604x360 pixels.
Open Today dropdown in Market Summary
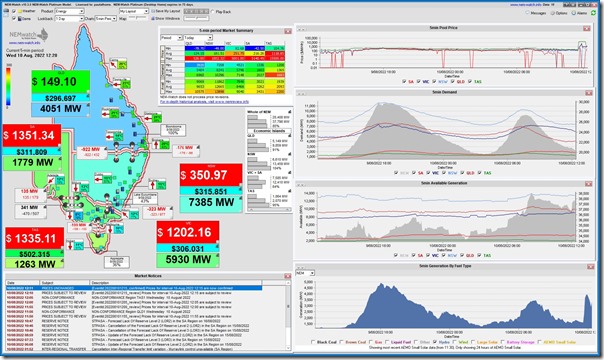[198, 38]
